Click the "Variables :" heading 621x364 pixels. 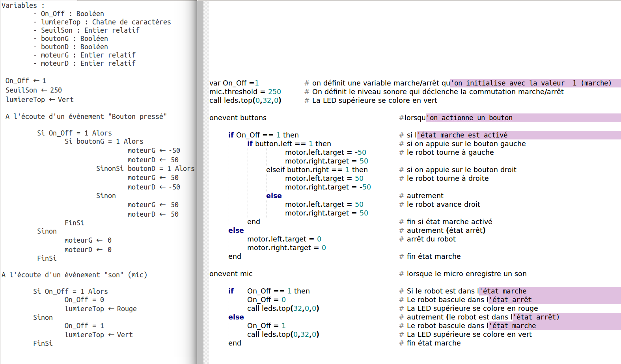pos(23,6)
